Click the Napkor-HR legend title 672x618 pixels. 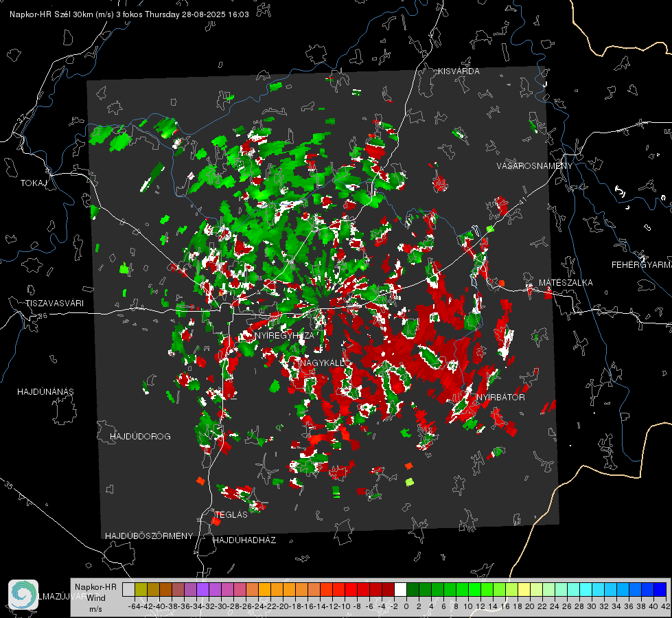(95, 586)
